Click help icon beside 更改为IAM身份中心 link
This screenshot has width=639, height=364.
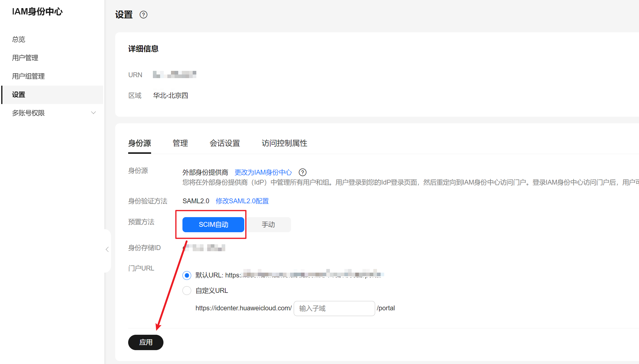pyautogui.click(x=302, y=172)
